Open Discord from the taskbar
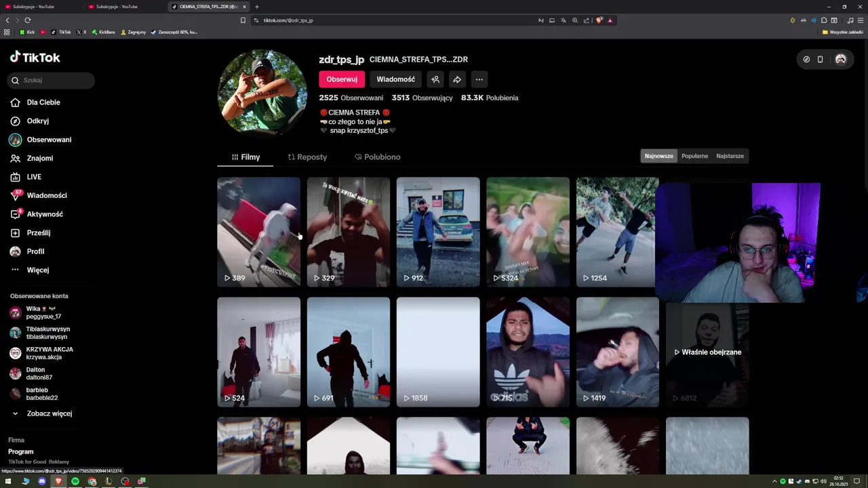 [x=42, y=481]
